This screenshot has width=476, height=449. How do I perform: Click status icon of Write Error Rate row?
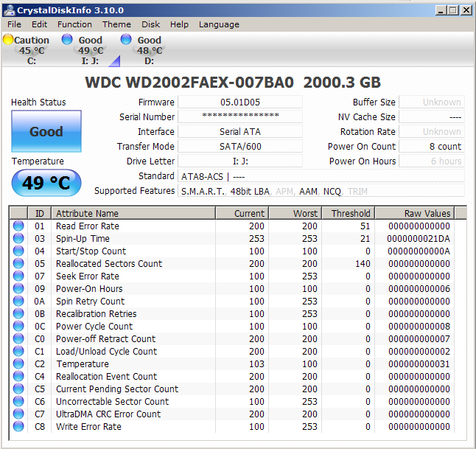pyautogui.click(x=18, y=426)
